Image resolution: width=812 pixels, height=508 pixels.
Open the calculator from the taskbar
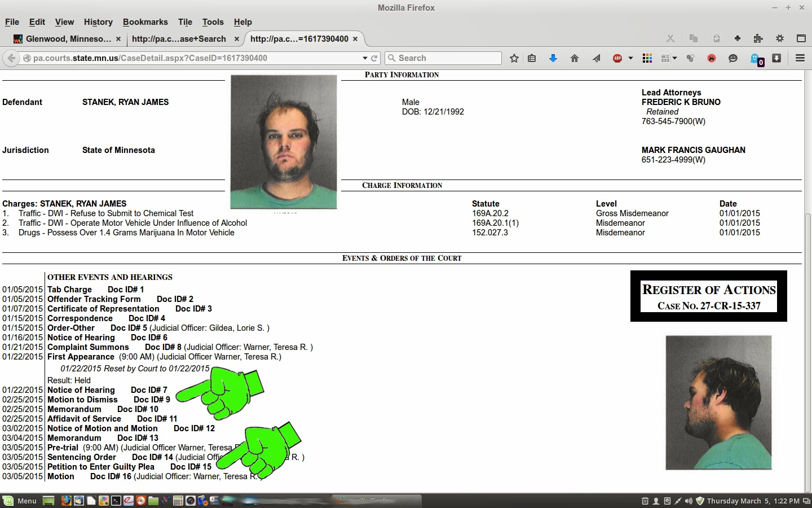178,501
